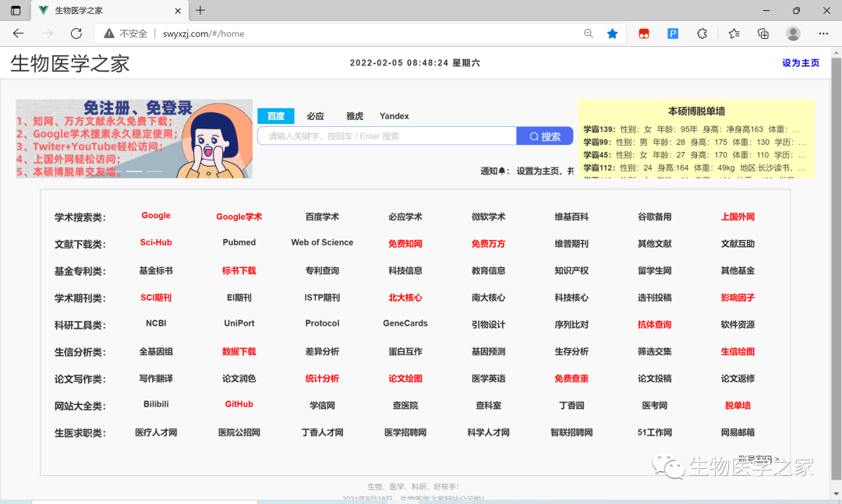Screen dimensions: 842x504
Task: Open the Extensions puzzle icon
Action: pyautogui.click(x=702, y=33)
